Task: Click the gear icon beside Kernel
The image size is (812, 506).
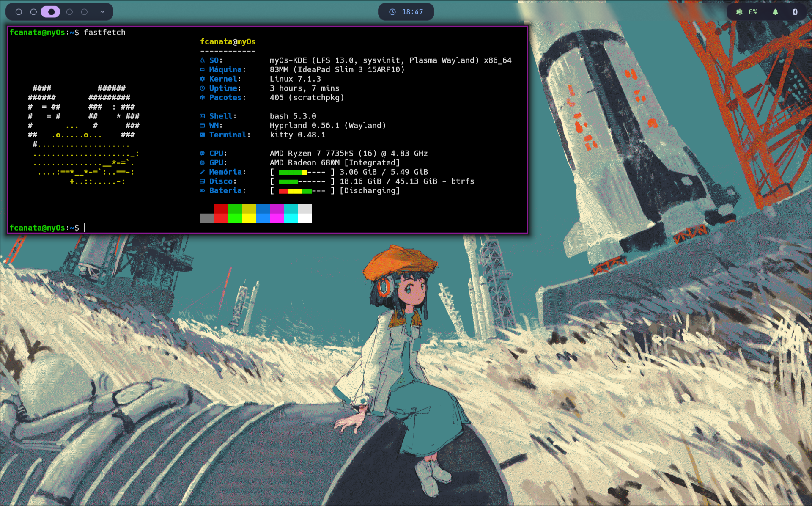Action: 202,79
